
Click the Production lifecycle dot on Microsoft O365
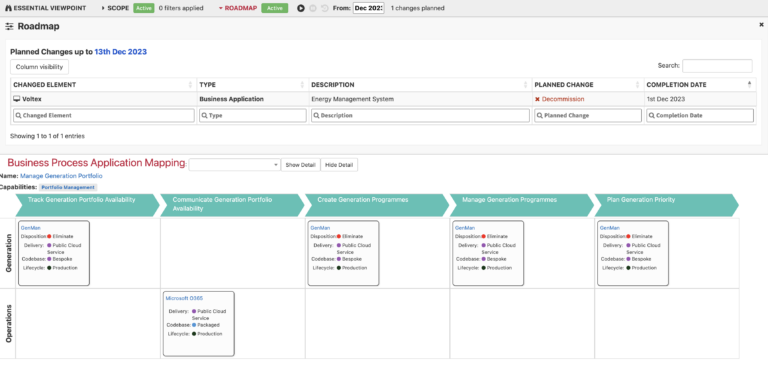(194, 334)
